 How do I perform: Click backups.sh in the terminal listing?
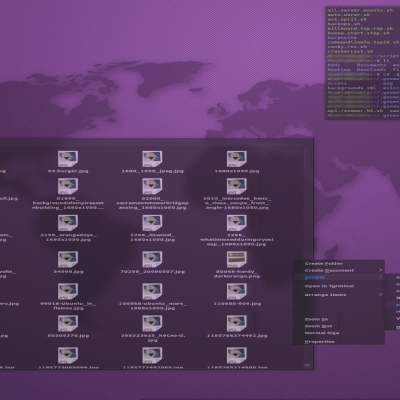[x=343, y=24]
